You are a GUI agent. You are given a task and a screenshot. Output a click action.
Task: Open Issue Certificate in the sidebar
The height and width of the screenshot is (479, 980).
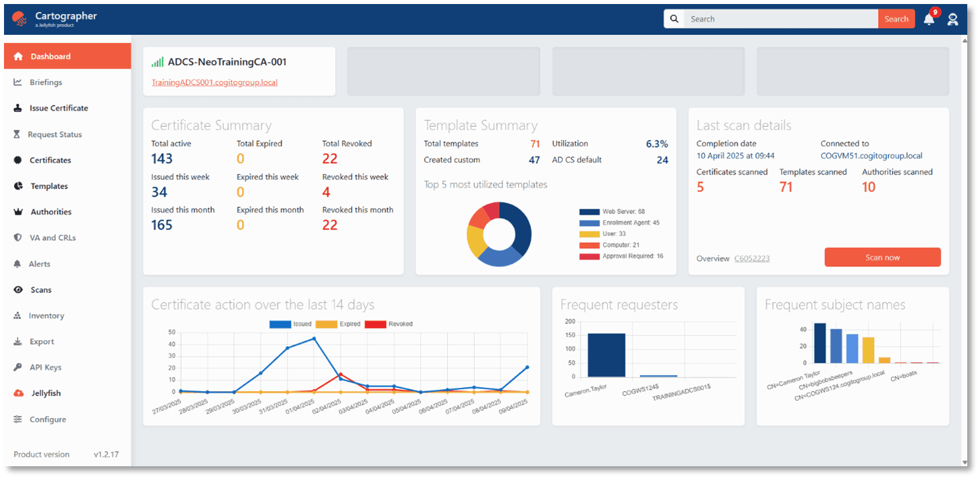(58, 108)
